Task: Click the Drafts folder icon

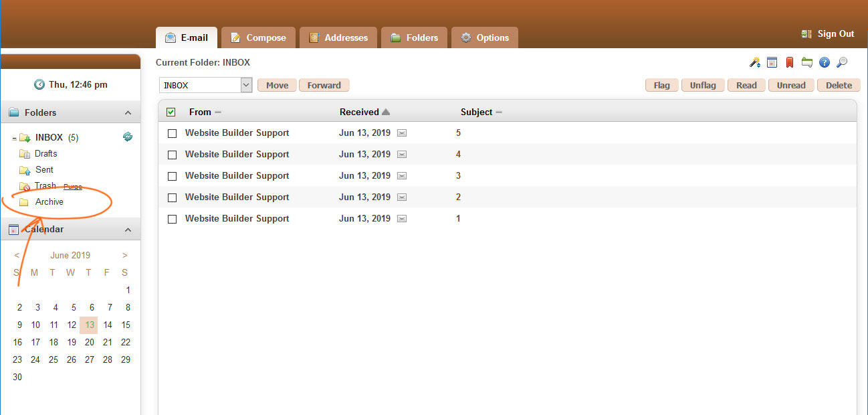Action: pyautogui.click(x=25, y=154)
